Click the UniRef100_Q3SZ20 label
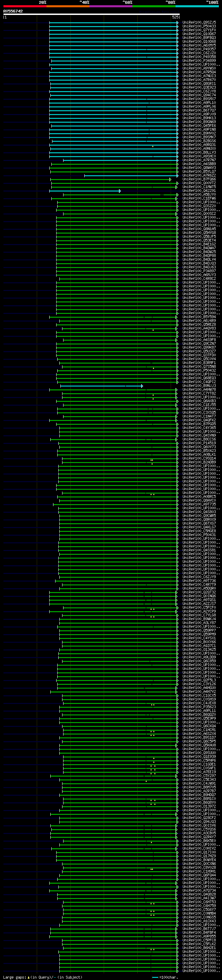222x980 pixels. point(199,206)
